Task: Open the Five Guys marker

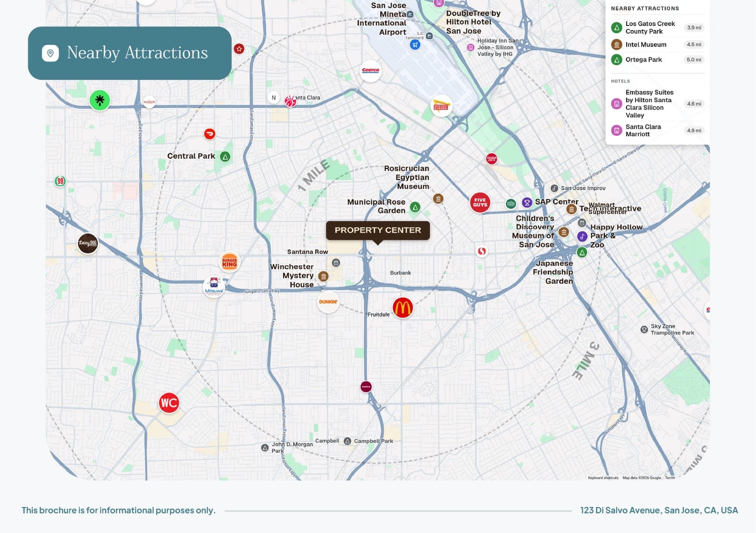Action: coord(480,202)
